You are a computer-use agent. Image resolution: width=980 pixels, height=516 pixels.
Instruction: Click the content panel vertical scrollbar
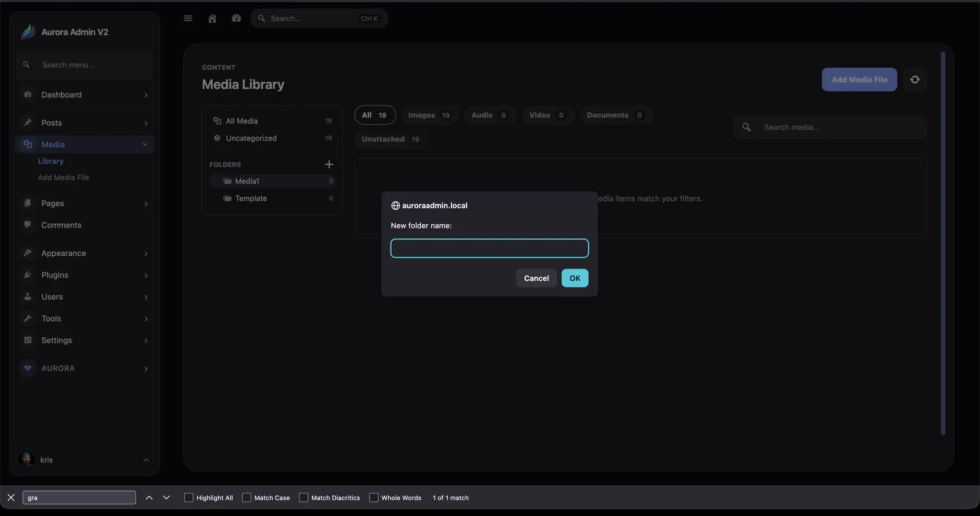(x=943, y=244)
